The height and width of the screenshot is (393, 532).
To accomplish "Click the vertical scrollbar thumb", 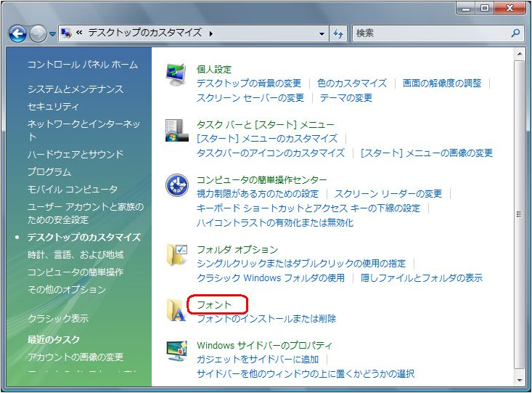I will (519, 215).
